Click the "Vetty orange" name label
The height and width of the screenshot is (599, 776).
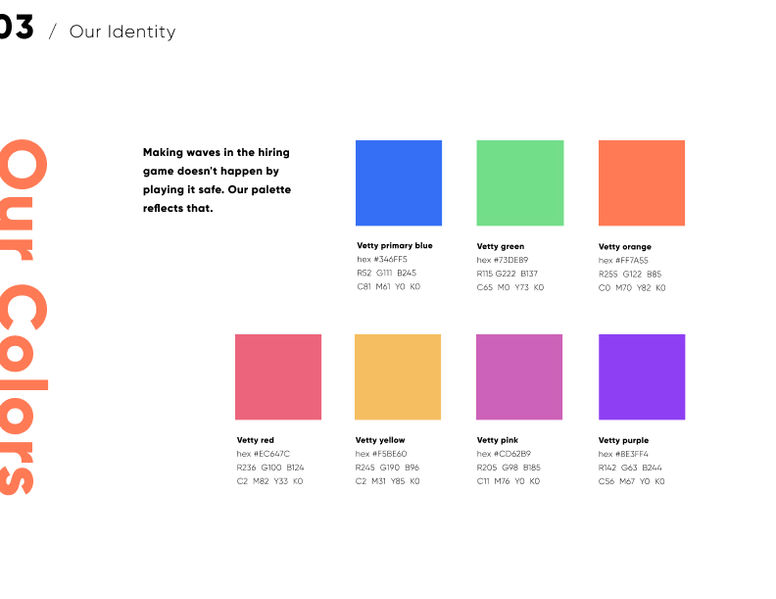pos(624,247)
